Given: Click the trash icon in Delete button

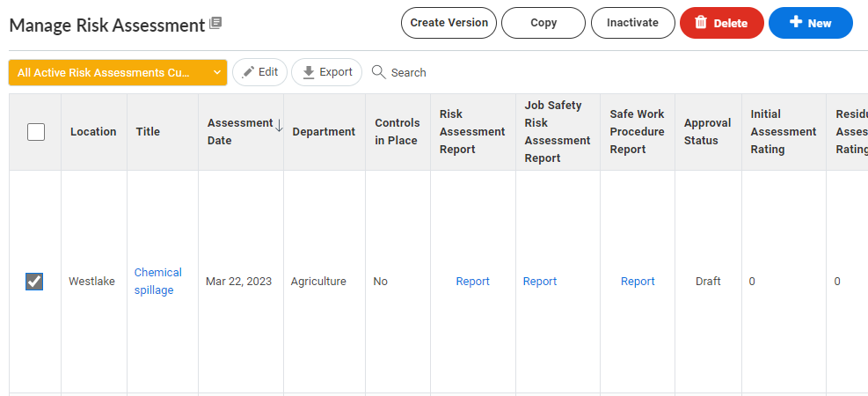Looking at the screenshot, I should click(x=701, y=23).
